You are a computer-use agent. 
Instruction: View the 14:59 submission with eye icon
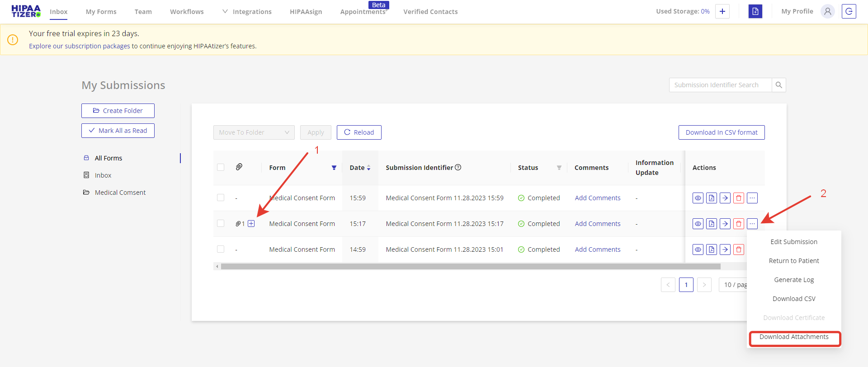pyautogui.click(x=698, y=249)
